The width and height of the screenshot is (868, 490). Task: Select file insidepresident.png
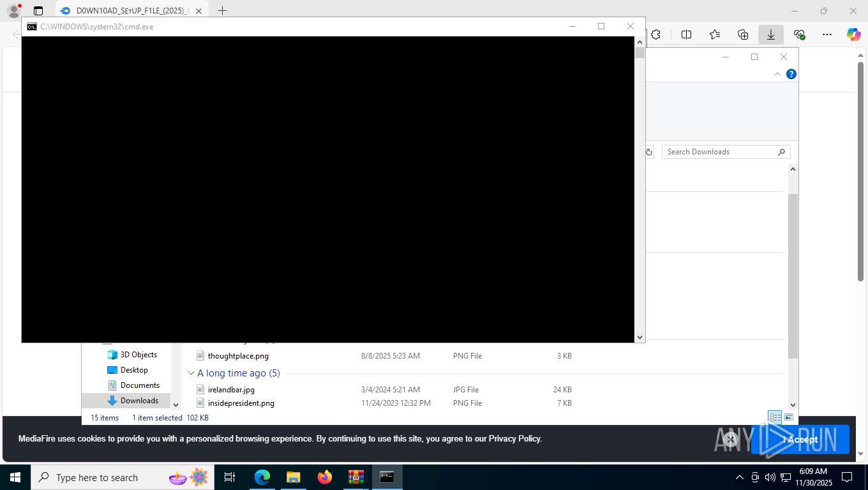(241, 403)
